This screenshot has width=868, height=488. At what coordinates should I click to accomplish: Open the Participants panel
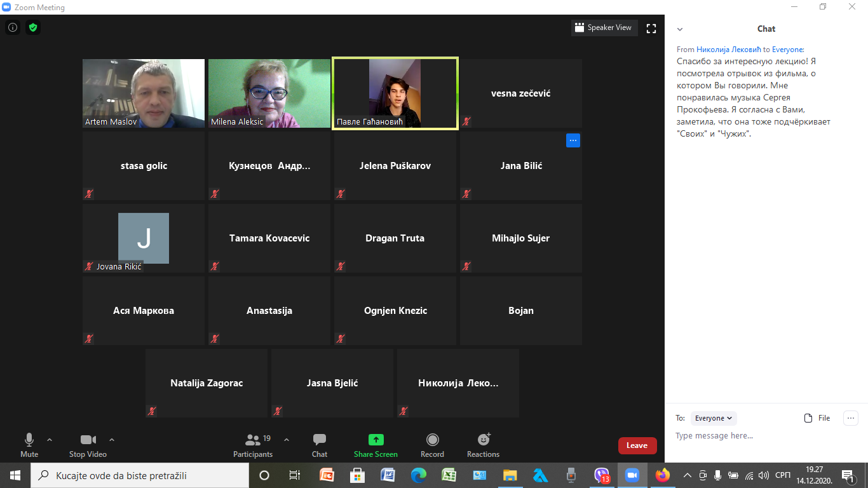[x=253, y=445]
